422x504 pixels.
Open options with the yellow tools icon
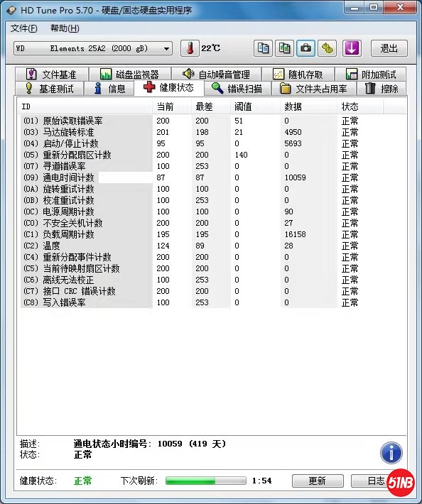click(327, 48)
